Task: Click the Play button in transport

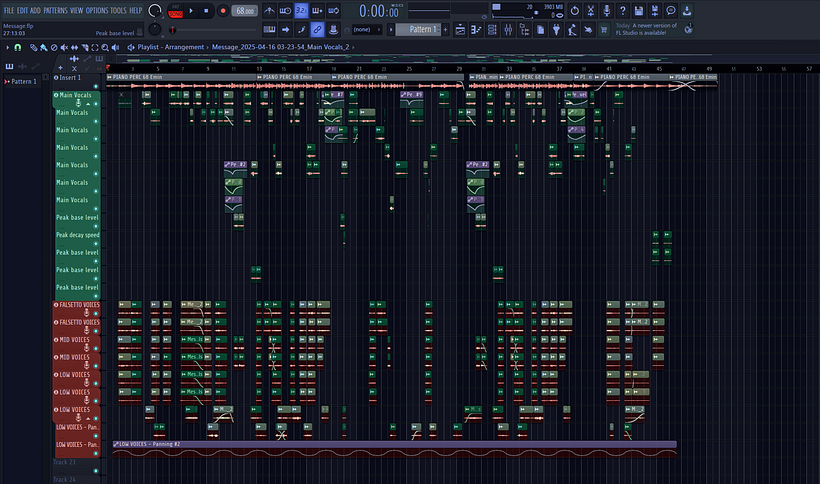Action: pyautogui.click(x=191, y=10)
